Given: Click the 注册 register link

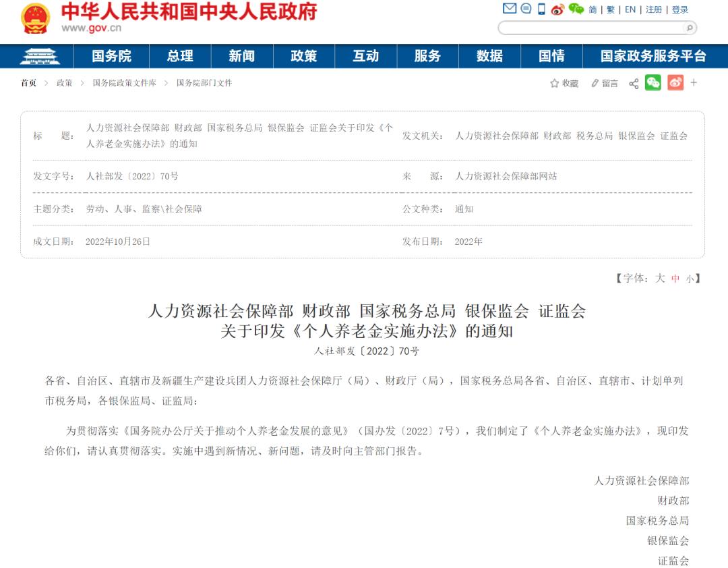Looking at the screenshot, I should coord(654,9).
